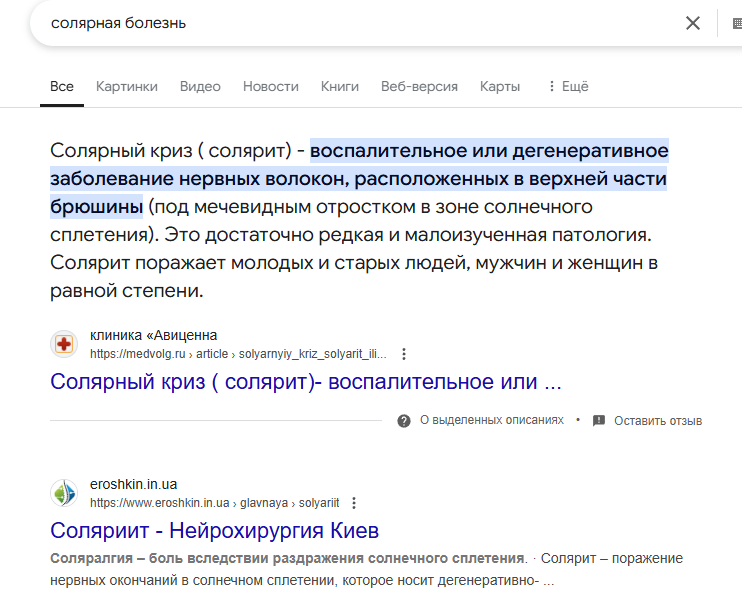
Task: Click snippet text 'Соляралгия – боль вследствии раздражения'
Action: (207, 559)
